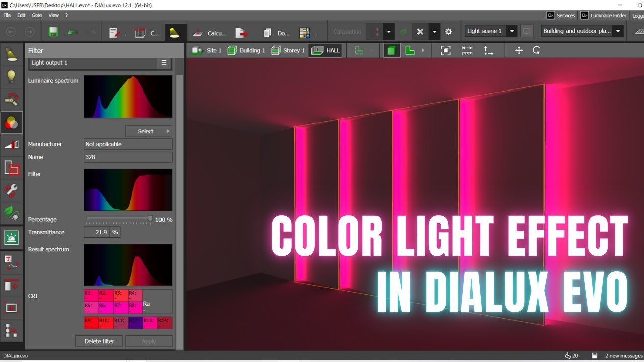Click the Forward navigation arrow
This screenshot has height=362, width=644.
click(x=30, y=32)
